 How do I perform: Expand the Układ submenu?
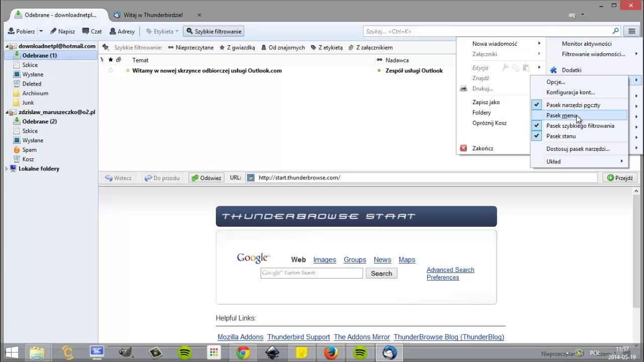tap(579, 161)
